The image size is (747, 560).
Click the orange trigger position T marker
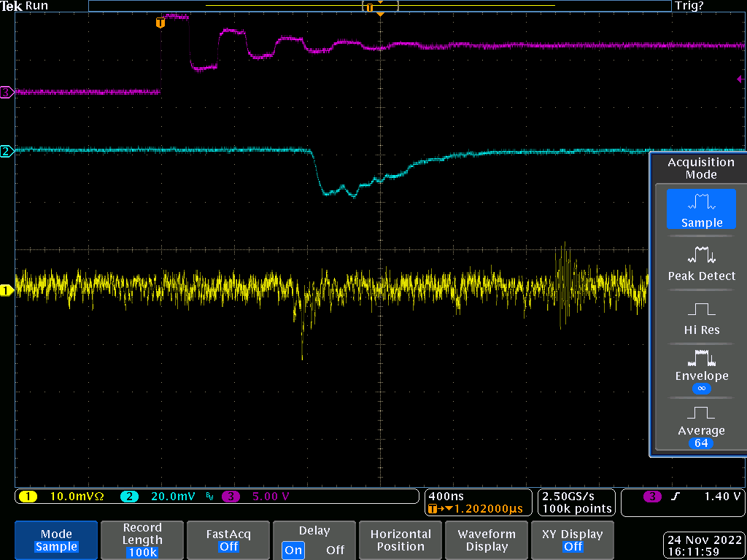(160, 23)
